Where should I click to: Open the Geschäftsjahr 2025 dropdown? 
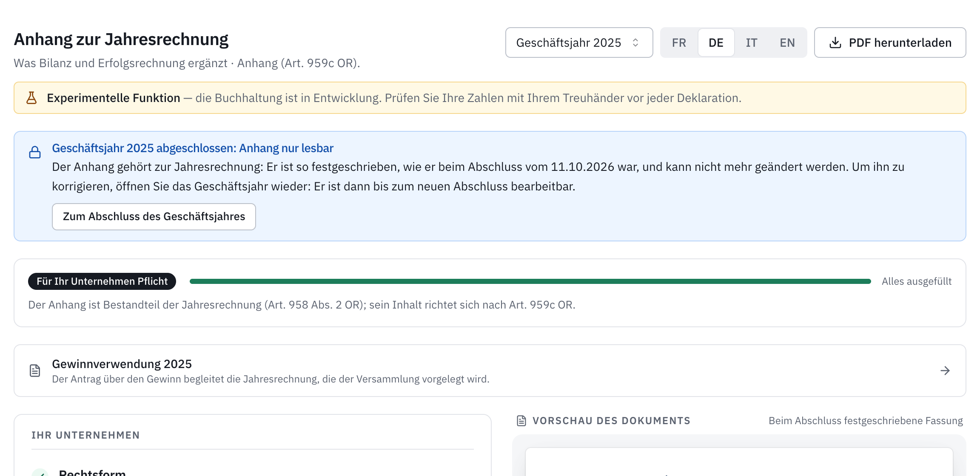[579, 42]
